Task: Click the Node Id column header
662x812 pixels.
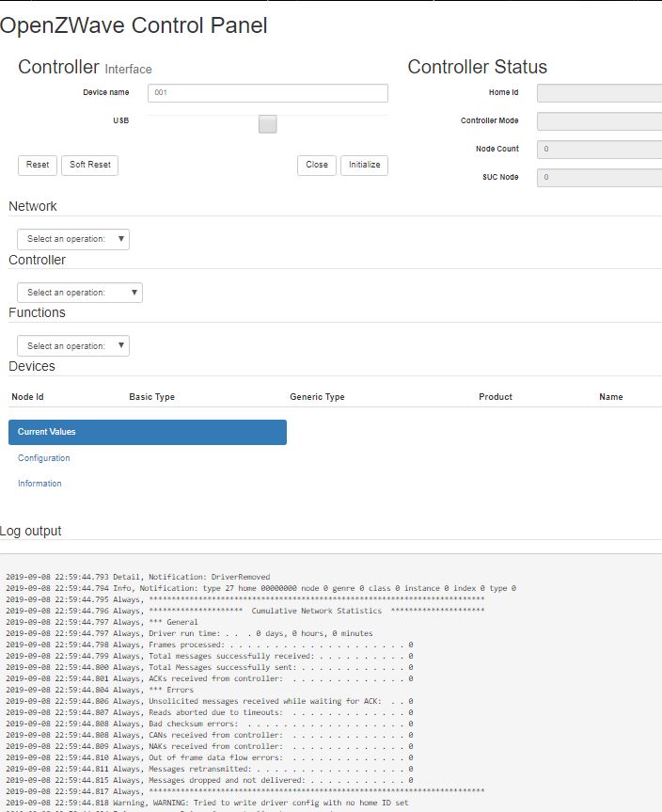Action: pos(28,397)
